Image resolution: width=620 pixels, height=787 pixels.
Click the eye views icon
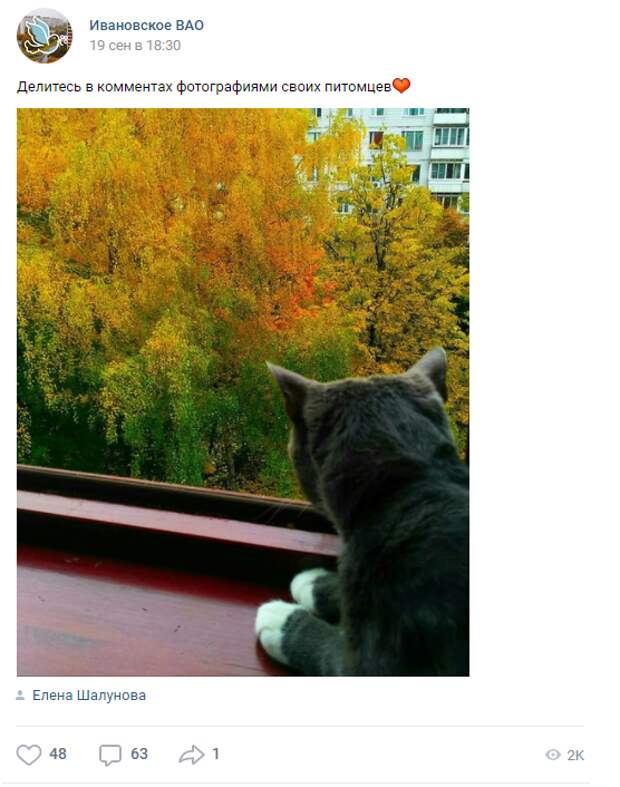[x=553, y=755]
